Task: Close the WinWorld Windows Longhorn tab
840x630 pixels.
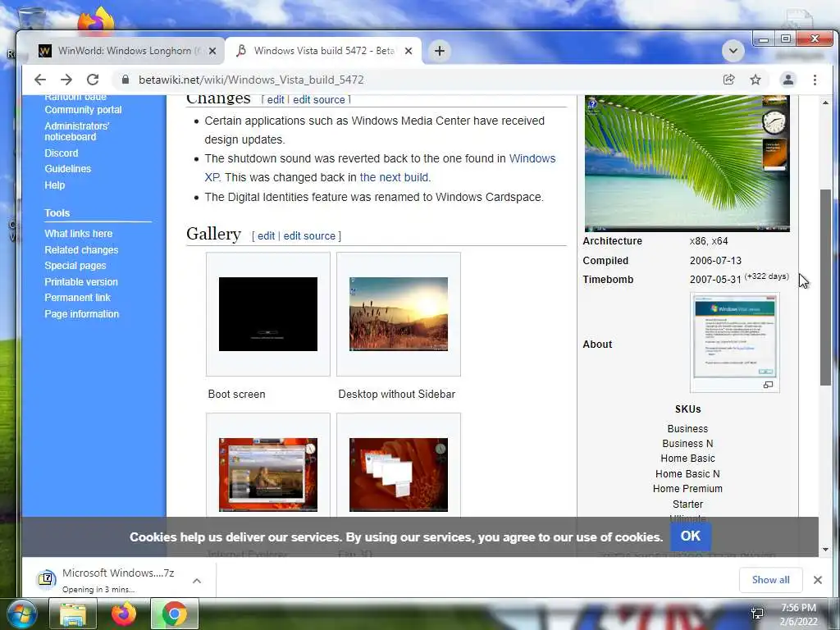Action: (x=212, y=51)
